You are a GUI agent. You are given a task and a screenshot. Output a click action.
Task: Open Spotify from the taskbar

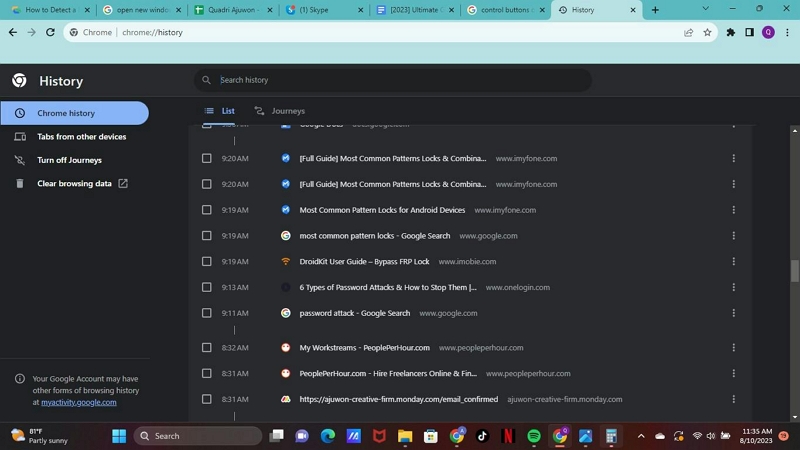tap(534, 436)
